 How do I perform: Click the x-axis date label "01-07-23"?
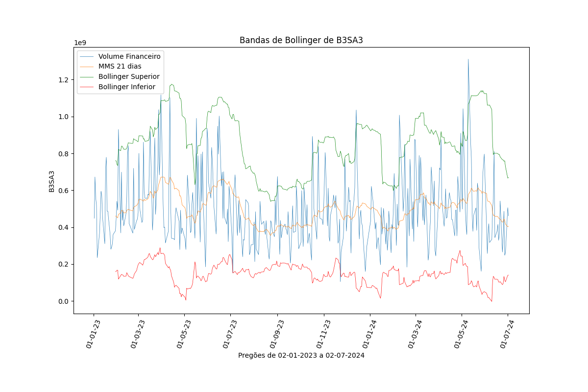point(229,334)
